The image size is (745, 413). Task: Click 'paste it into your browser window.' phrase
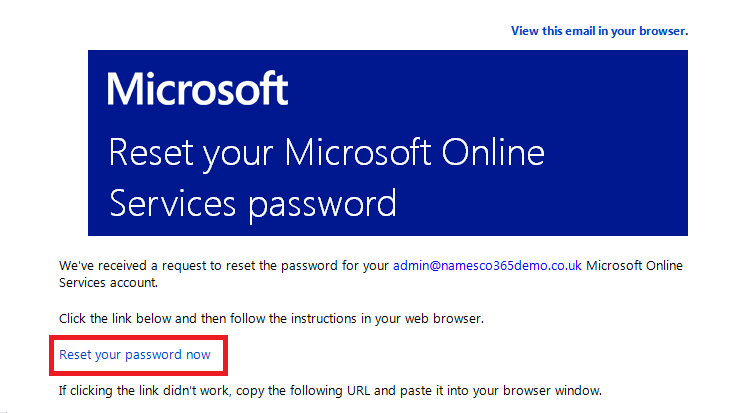pos(501,391)
